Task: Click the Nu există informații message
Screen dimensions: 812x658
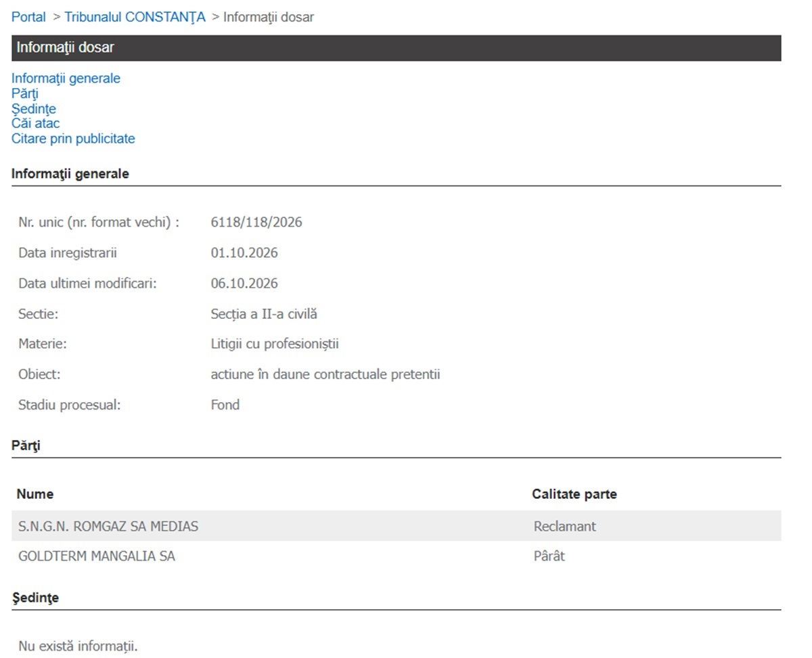Action: (78, 646)
